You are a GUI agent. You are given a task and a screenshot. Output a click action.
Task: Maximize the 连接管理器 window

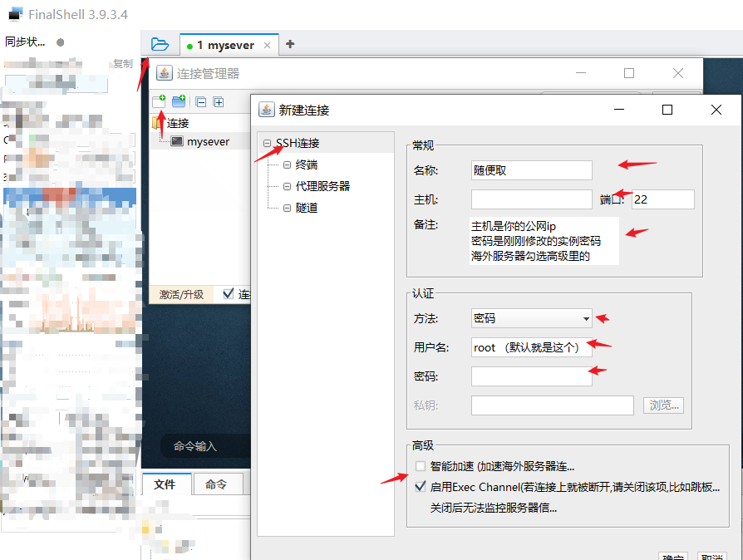click(x=629, y=73)
